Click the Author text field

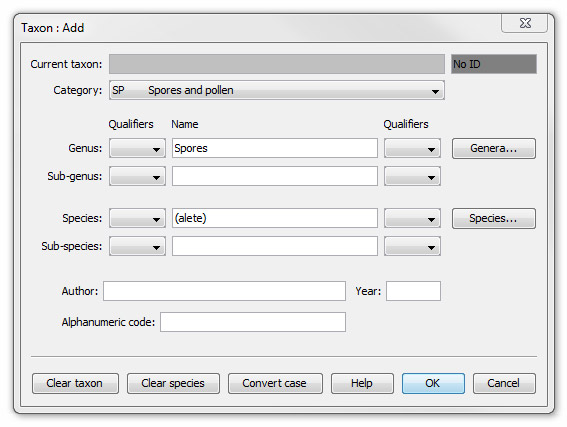[224, 291]
